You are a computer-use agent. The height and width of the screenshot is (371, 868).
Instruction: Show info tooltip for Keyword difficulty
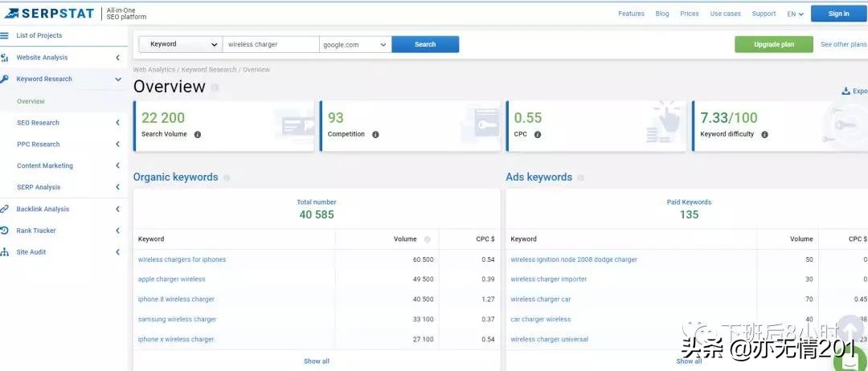tap(764, 134)
